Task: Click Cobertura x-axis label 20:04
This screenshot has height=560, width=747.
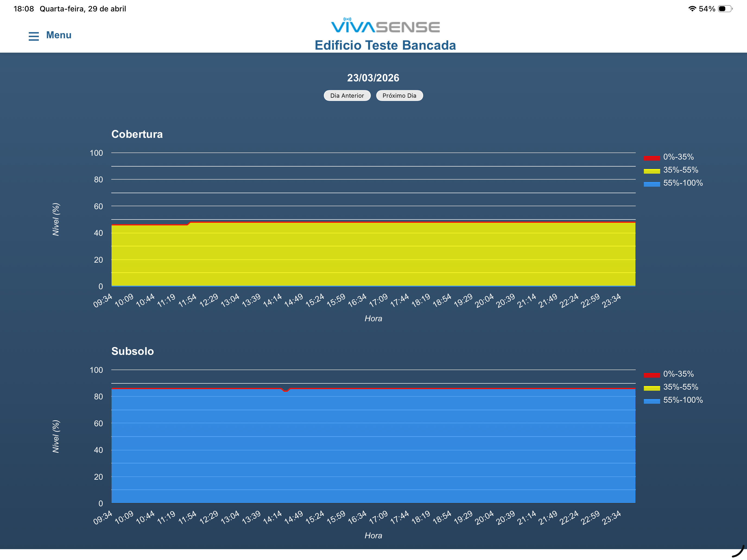Action: point(485,300)
